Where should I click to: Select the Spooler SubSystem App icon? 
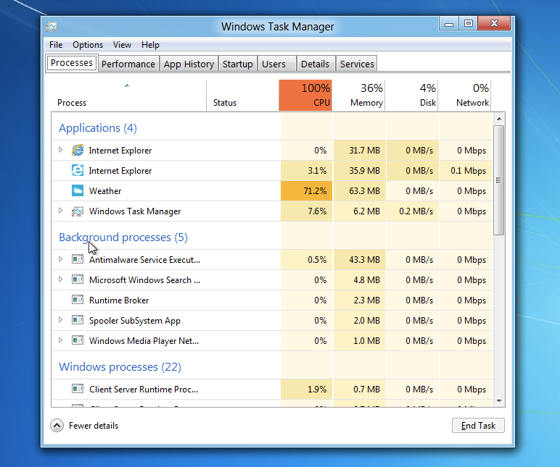point(78,320)
